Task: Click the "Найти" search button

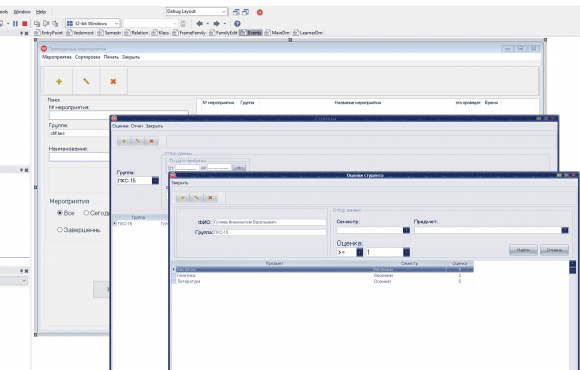Action: pos(523,250)
